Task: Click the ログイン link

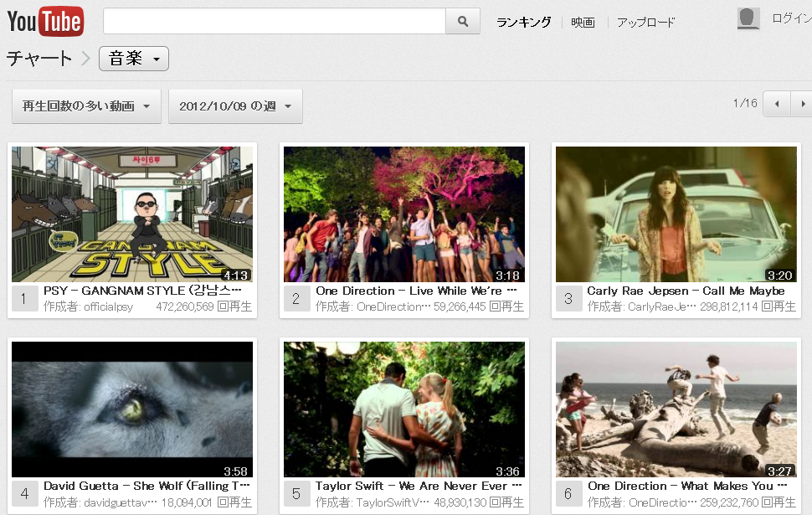Action: 791,18
